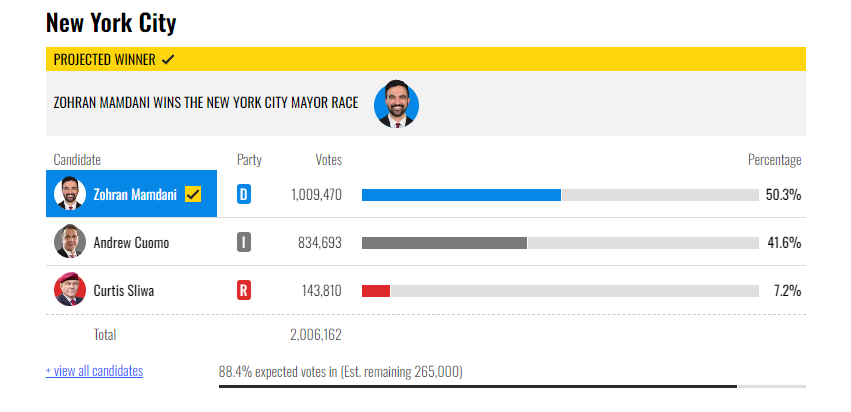The height and width of the screenshot is (412, 851).
Task: Open the view all candidates link
Action: pyautogui.click(x=94, y=371)
